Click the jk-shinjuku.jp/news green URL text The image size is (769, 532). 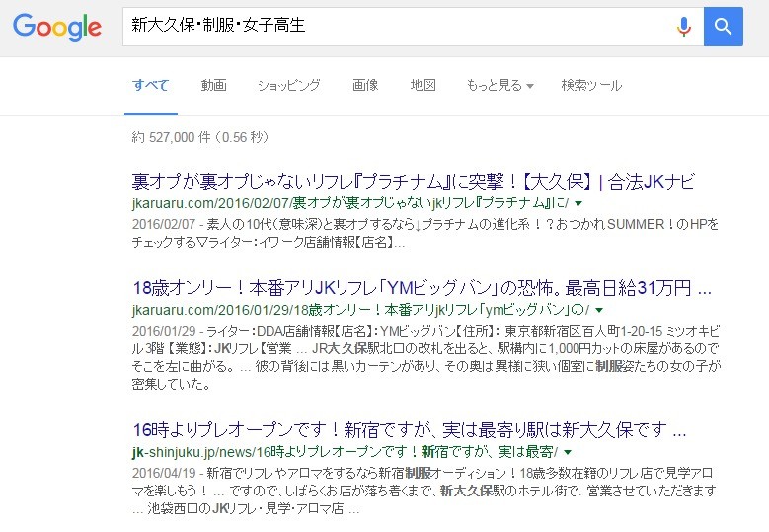pos(345,452)
